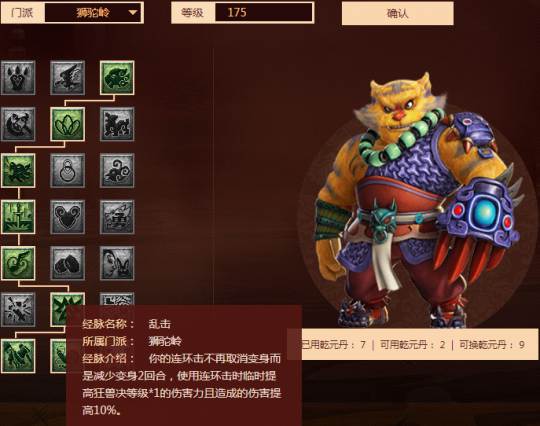The image size is (540, 426).
Task: Expand the 狮驼岭 sect selection box
Action: pyautogui.click(x=93, y=13)
